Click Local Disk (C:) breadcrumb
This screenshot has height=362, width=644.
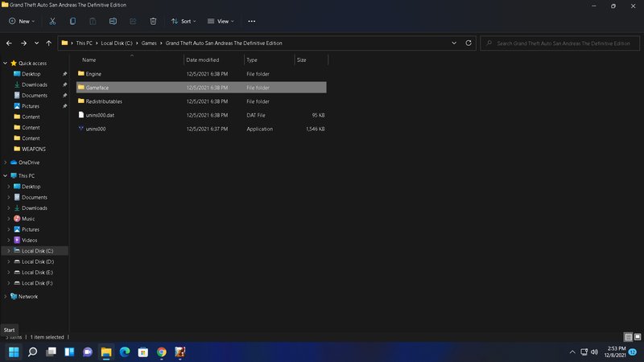click(x=117, y=43)
